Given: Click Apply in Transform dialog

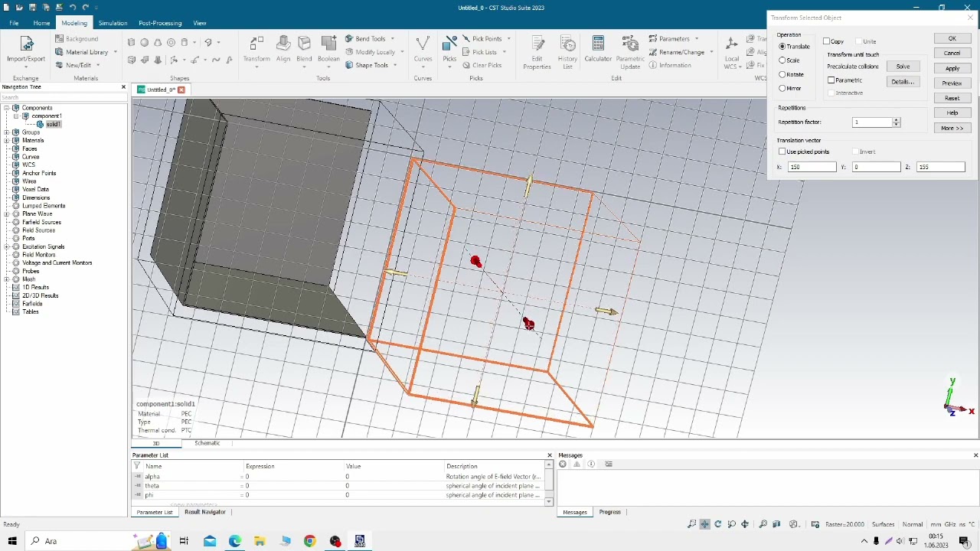Looking at the screenshot, I should (x=952, y=68).
